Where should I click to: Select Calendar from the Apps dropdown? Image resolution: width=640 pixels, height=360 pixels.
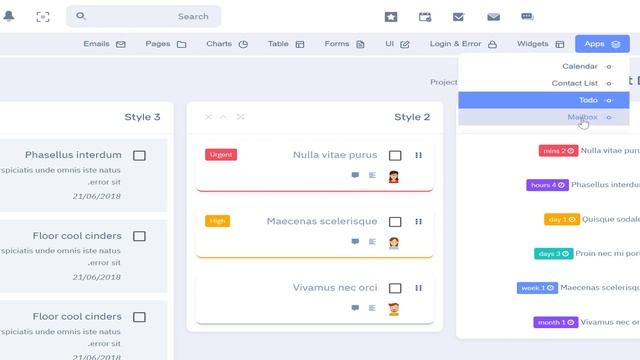tap(544, 67)
